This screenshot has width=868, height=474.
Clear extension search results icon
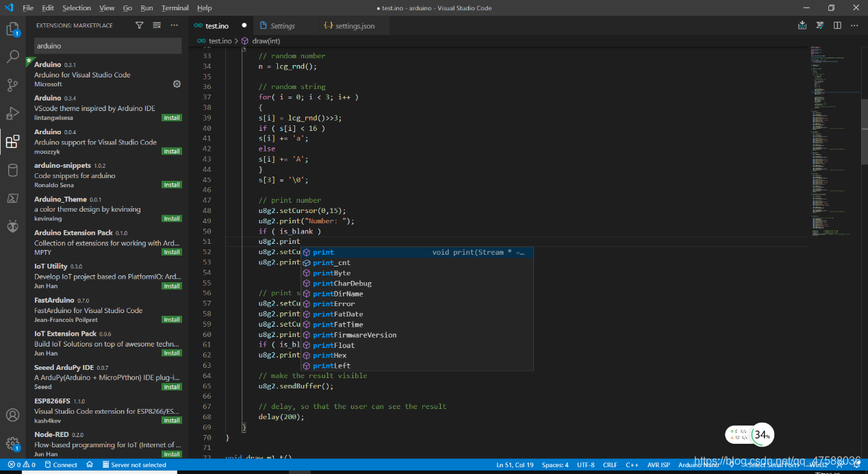click(157, 25)
